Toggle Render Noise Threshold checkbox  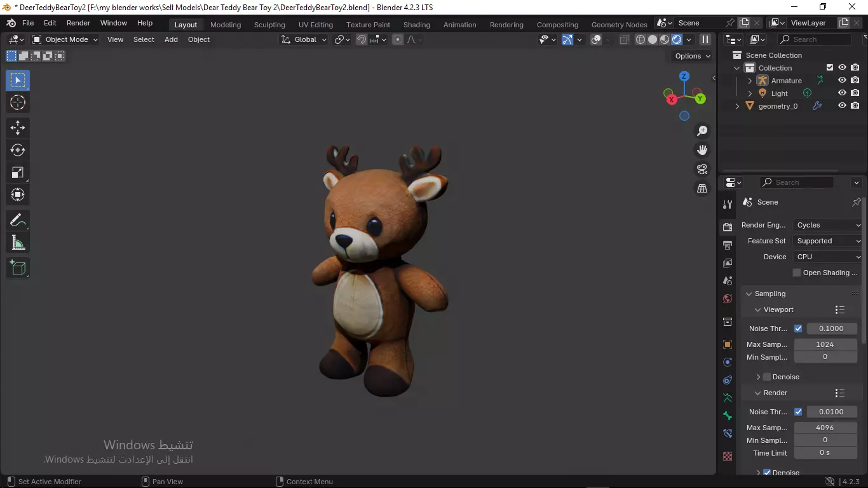point(798,412)
